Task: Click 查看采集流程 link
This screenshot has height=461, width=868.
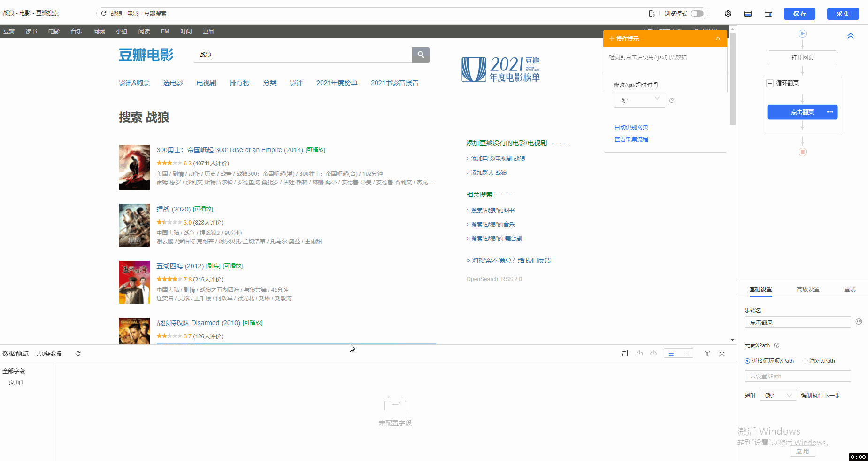Action: tap(631, 139)
